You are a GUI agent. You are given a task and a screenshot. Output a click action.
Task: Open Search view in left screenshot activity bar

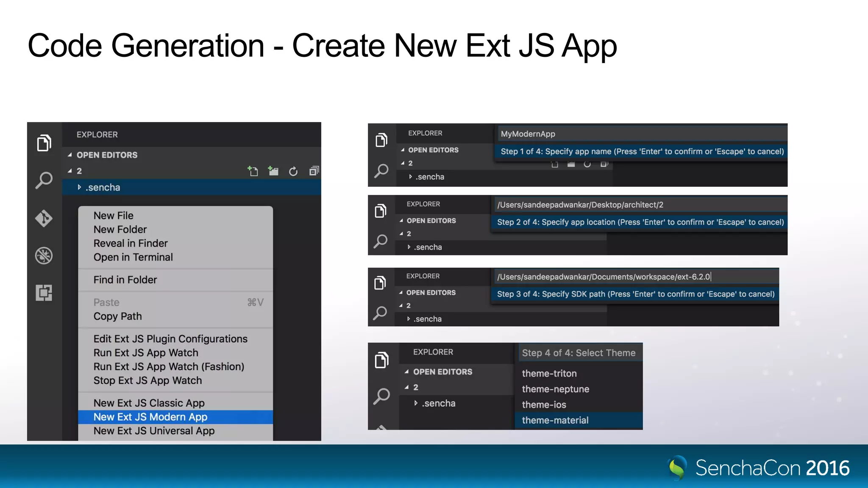44,180
